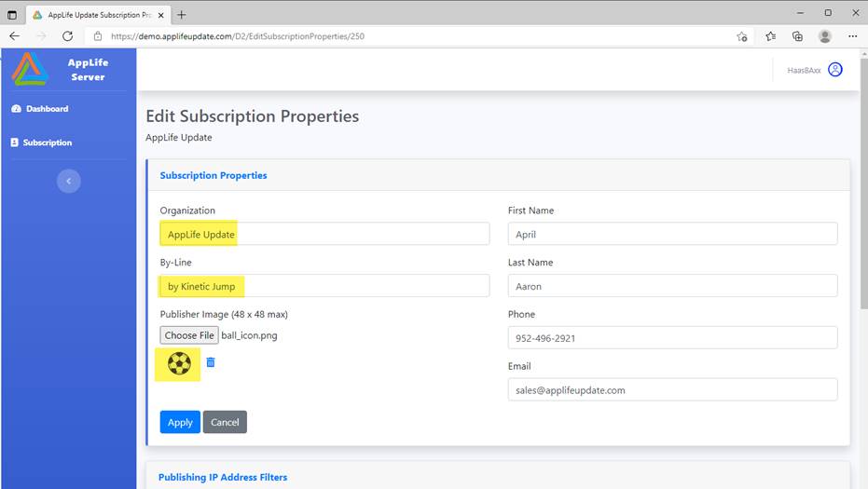Collapse the sidebar with chevron button
The height and width of the screenshot is (489, 868).
pos(69,181)
